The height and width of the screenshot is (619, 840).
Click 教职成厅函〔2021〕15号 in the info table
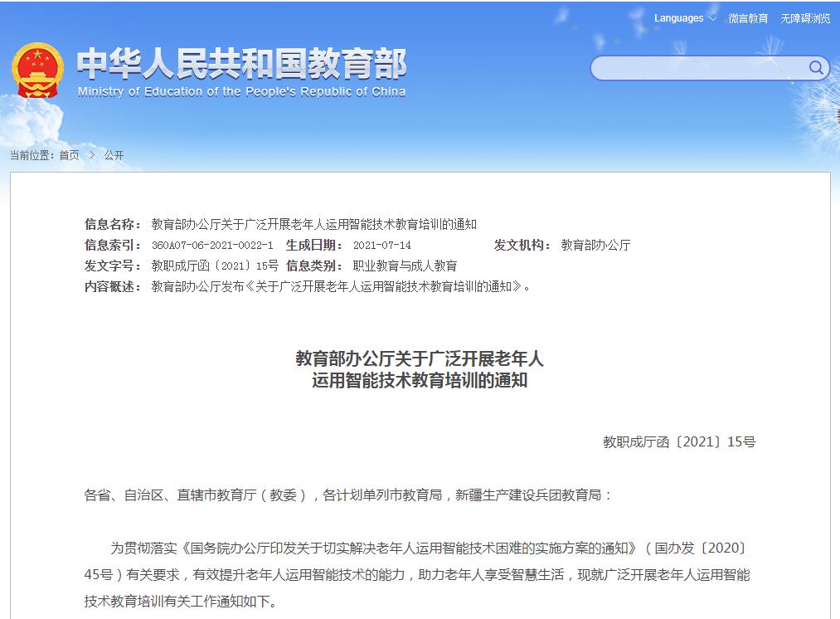(x=215, y=266)
